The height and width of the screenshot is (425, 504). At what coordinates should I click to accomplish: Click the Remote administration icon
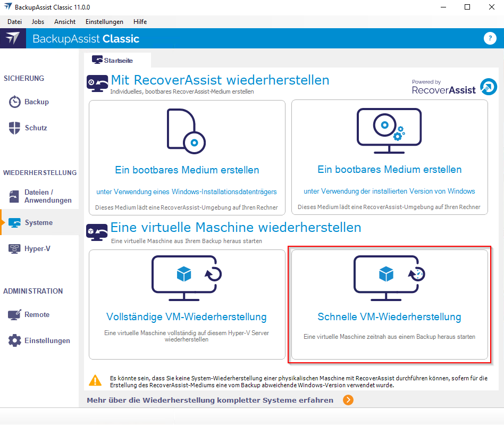tap(15, 315)
